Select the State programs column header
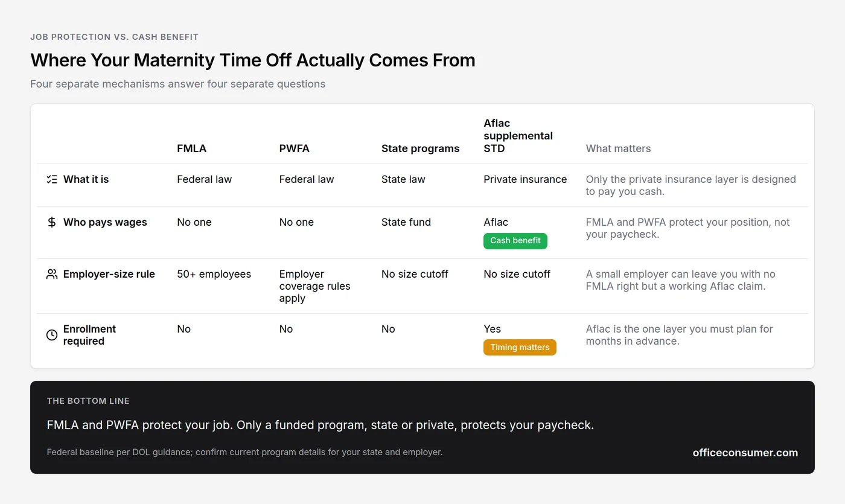845x504 pixels. (420, 148)
